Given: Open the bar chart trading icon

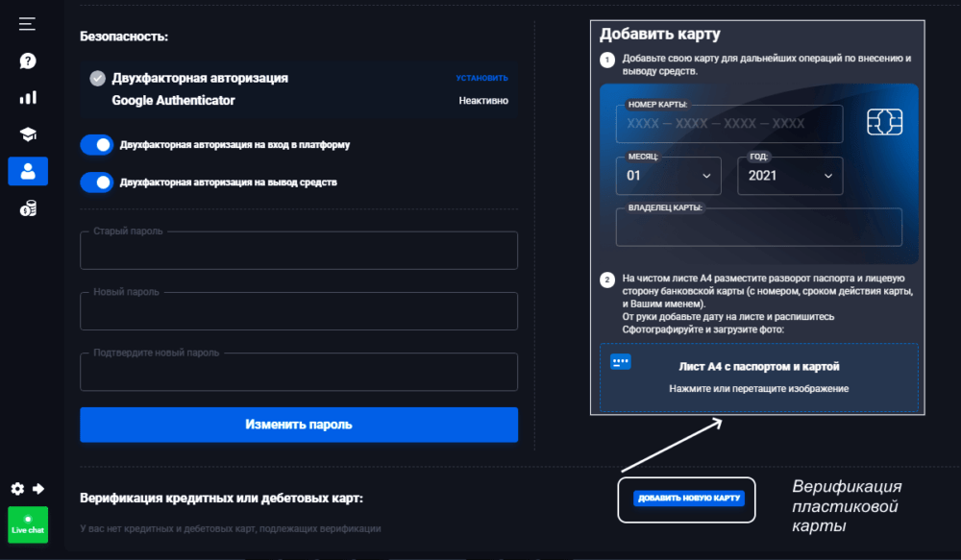Looking at the screenshot, I should click(28, 97).
